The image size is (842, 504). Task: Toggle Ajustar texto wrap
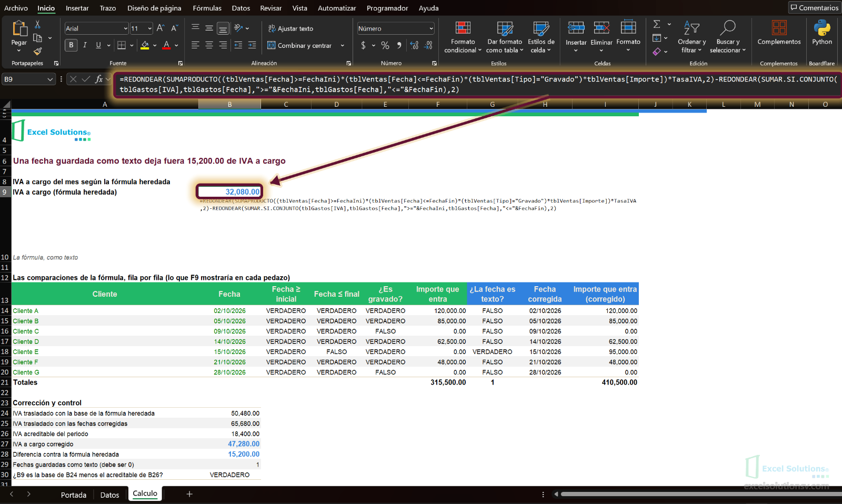point(290,28)
